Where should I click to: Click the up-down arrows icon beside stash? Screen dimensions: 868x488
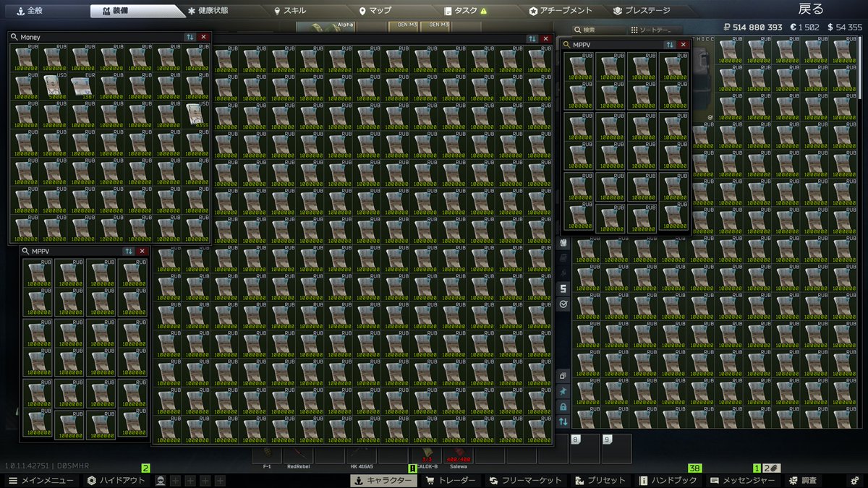[563, 421]
